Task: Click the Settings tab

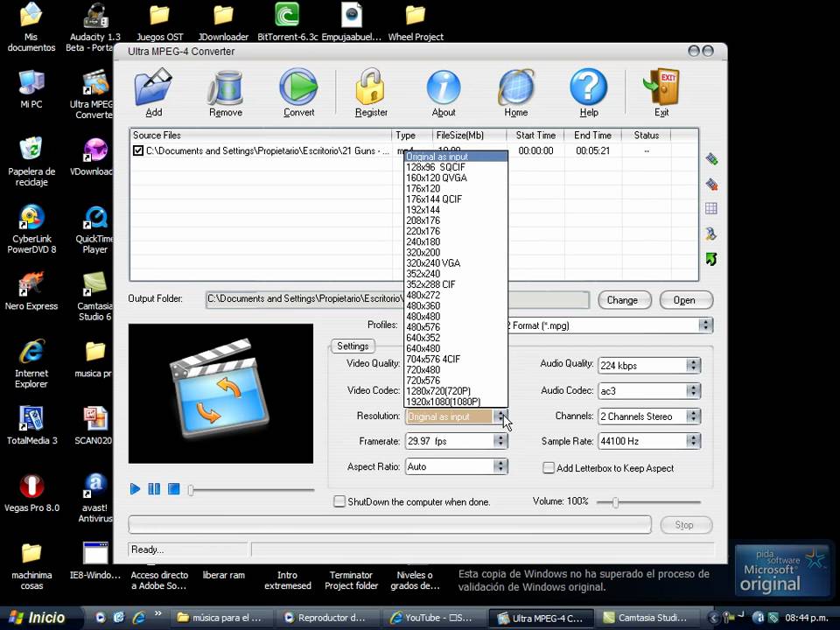Action: [353, 346]
